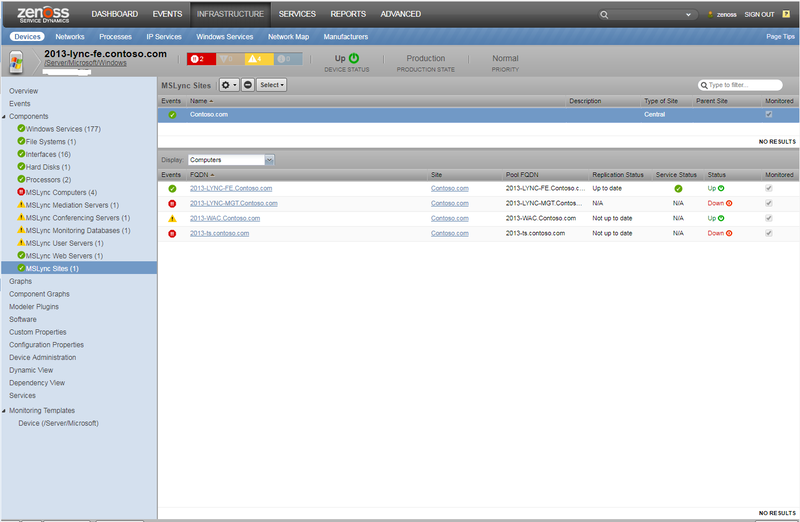The image size is (800, 522).
Task: Open Page Tips
Action: (x=780, y=37)
